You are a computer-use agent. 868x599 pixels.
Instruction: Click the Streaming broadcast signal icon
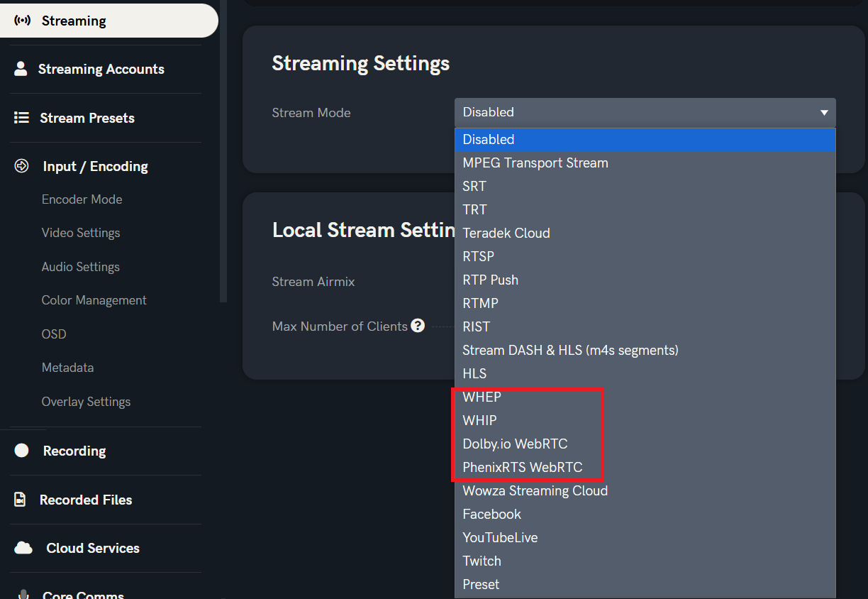pos(23,21)
